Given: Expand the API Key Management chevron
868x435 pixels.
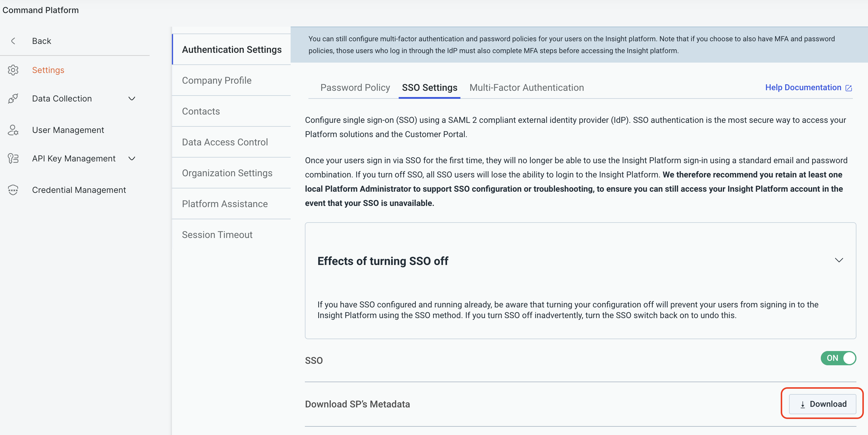Looking at the screenshot, I should [132, 158].
